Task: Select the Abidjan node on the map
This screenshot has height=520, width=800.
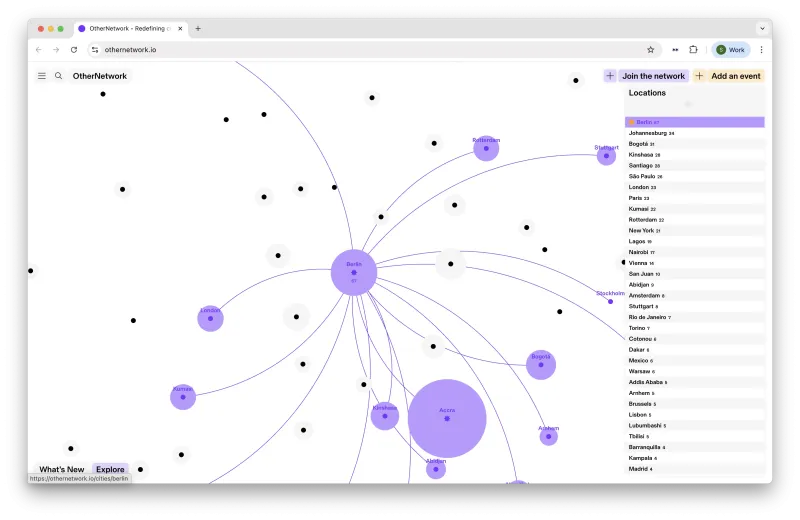Action: pos(436,469)
